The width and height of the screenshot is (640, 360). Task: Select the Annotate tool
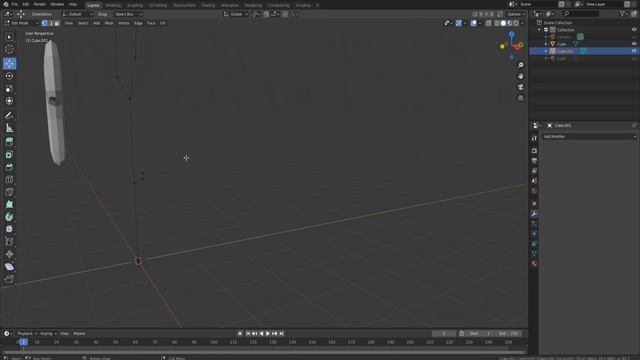[x=9, y=116]
